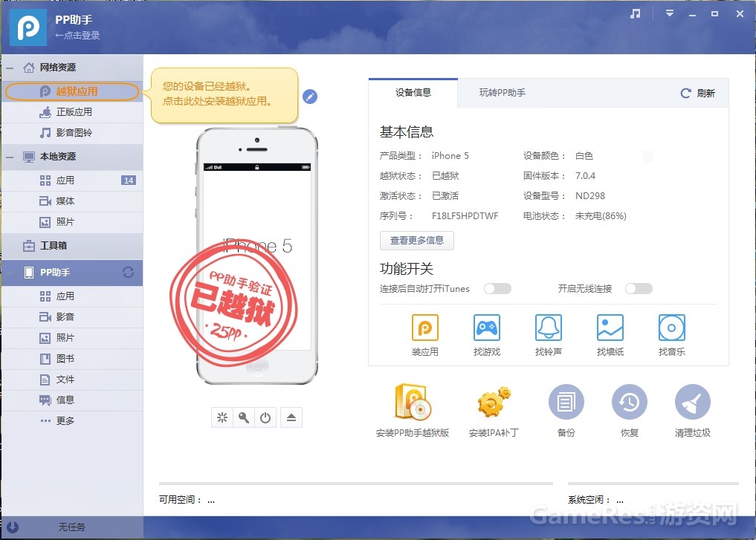Click the magnifier icon below phone
The image size is (756, 540).
pyautogui.click(x=244, y=417)
